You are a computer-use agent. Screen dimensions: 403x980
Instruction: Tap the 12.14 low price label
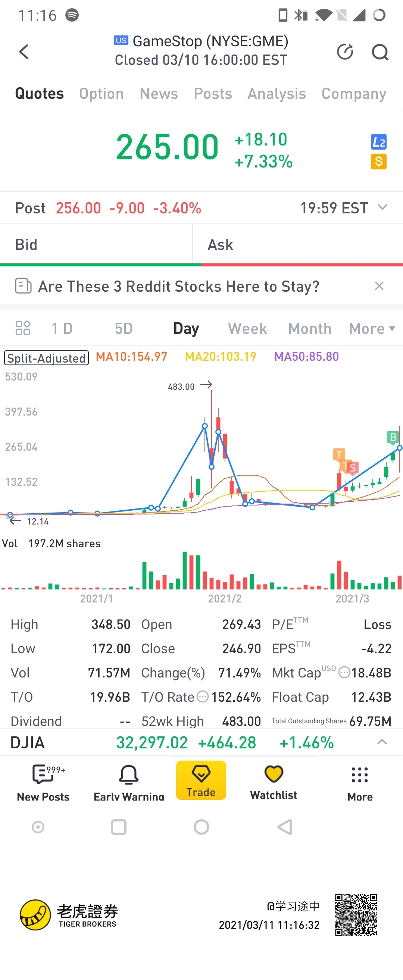pyautogui.click(x=38, y=521)
